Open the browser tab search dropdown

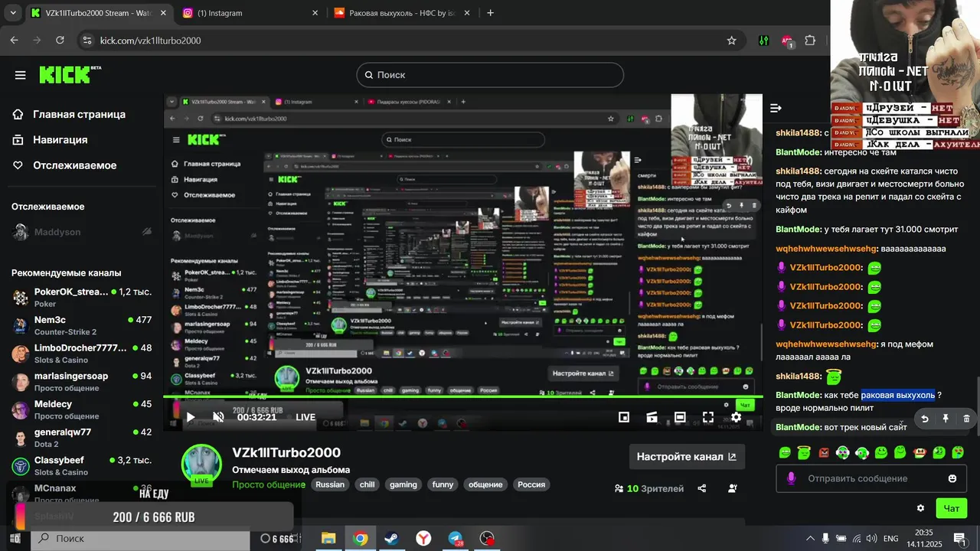(12, 13)
